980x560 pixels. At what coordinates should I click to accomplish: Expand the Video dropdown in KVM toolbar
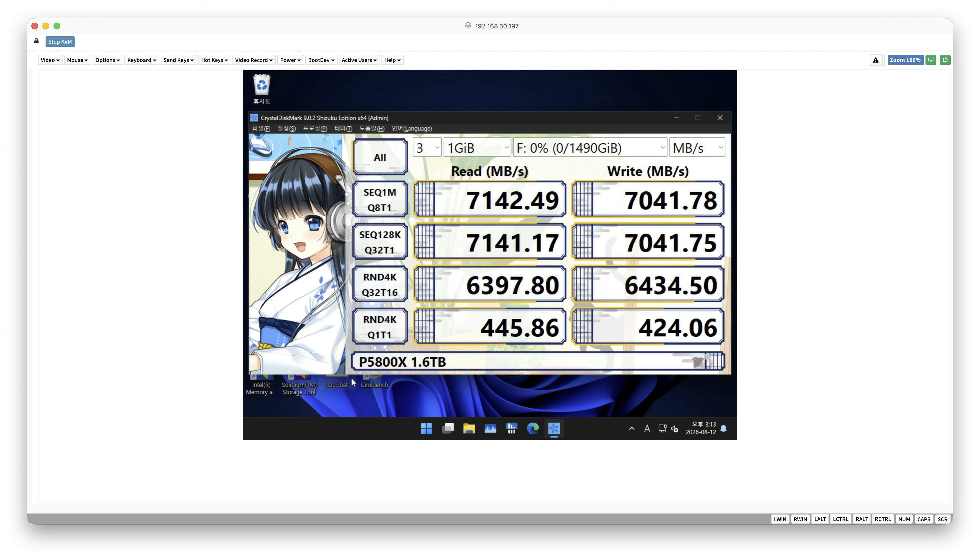click(50, 60)
